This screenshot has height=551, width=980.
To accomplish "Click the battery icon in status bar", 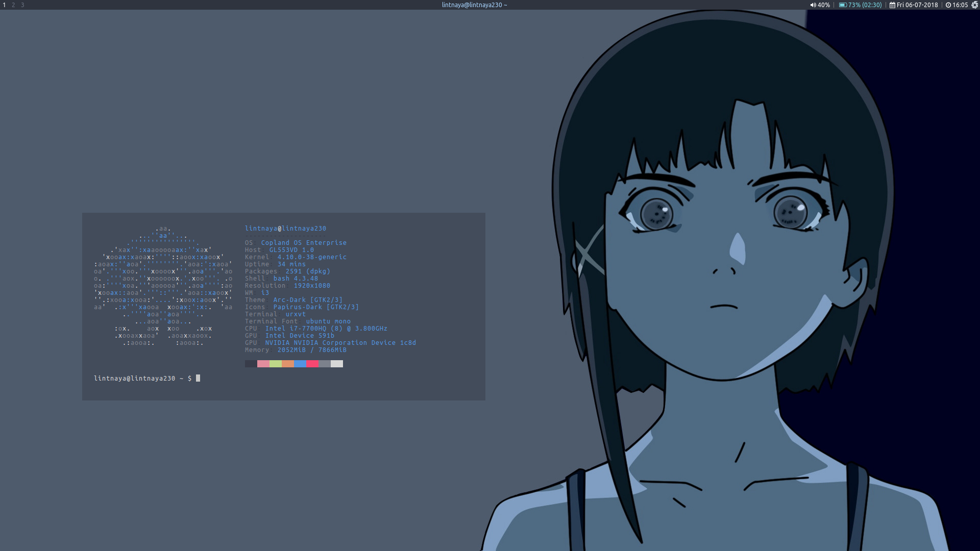I will 843,5.
